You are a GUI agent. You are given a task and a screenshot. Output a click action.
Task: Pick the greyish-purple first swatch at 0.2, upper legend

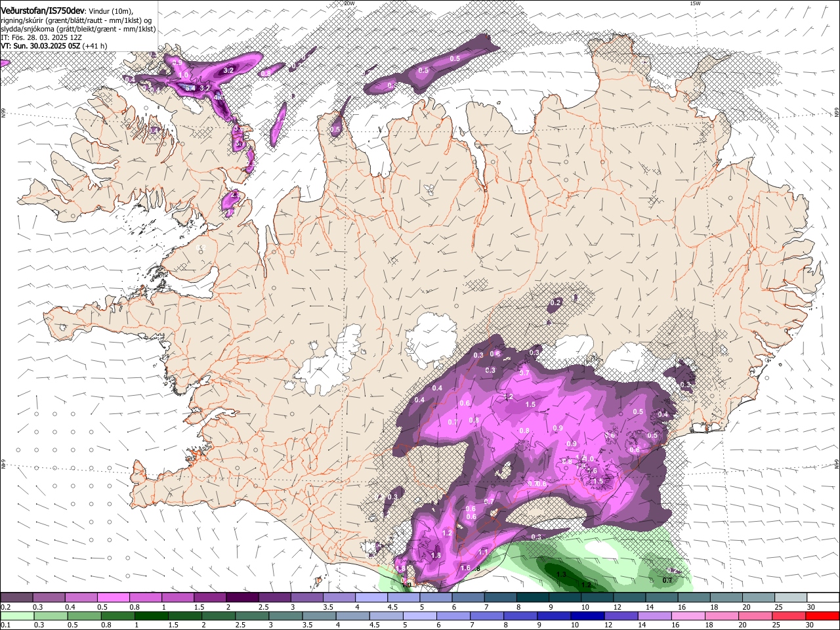(x=16, y=598)
